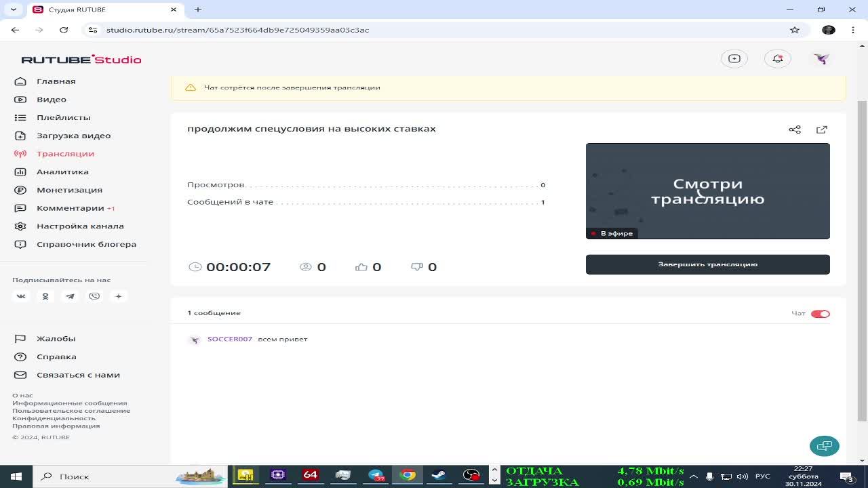Image resolution: width=868 pixels, height=488 pixels.
Task: Open the profile avatar menu
Action: (821, 59)
